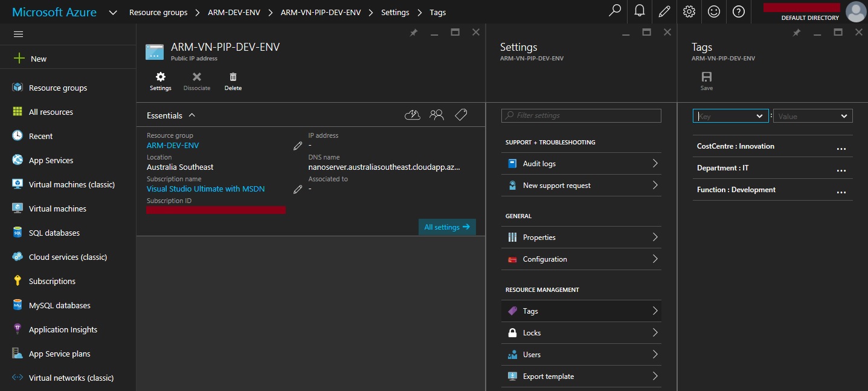The height and width of the screenshot is (391, 868).
Task: Click the pencil beside the subscription name
Action: pos(298,189)
